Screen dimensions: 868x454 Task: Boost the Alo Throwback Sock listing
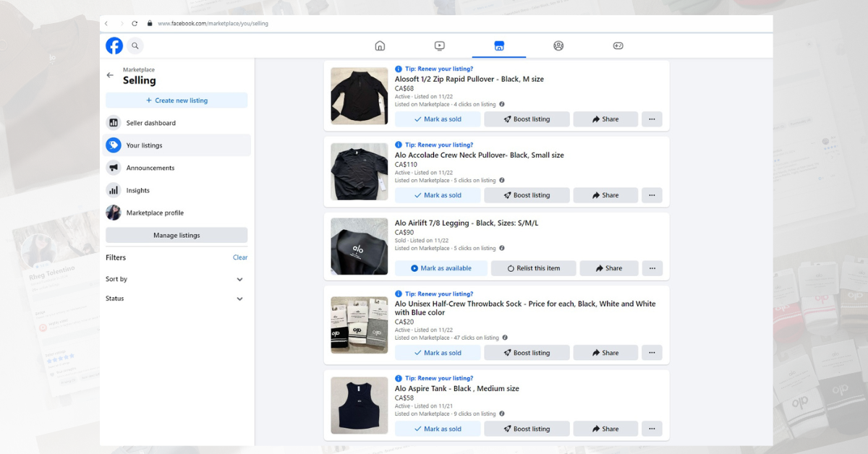(x=527, y=353)
